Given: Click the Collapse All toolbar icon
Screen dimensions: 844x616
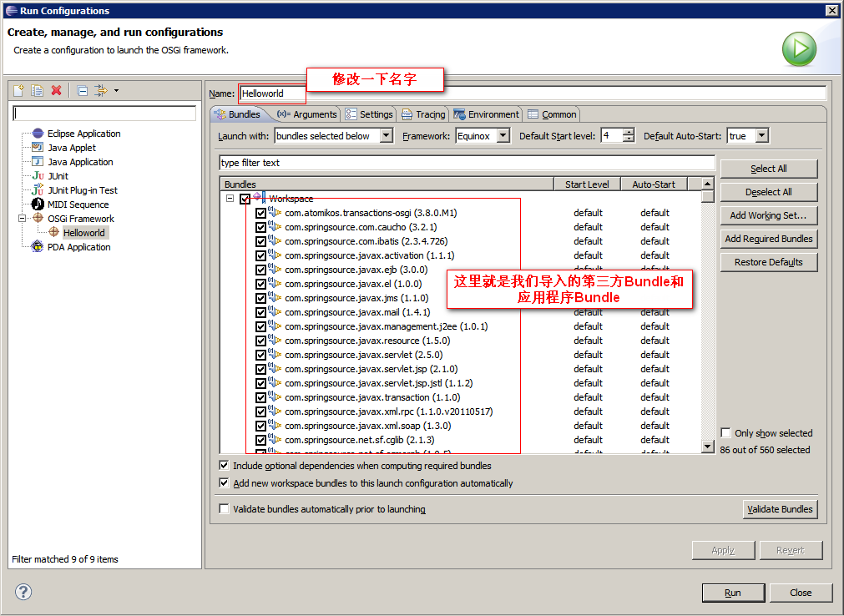Looking at the screenshot, I should (x=83, y=90).
